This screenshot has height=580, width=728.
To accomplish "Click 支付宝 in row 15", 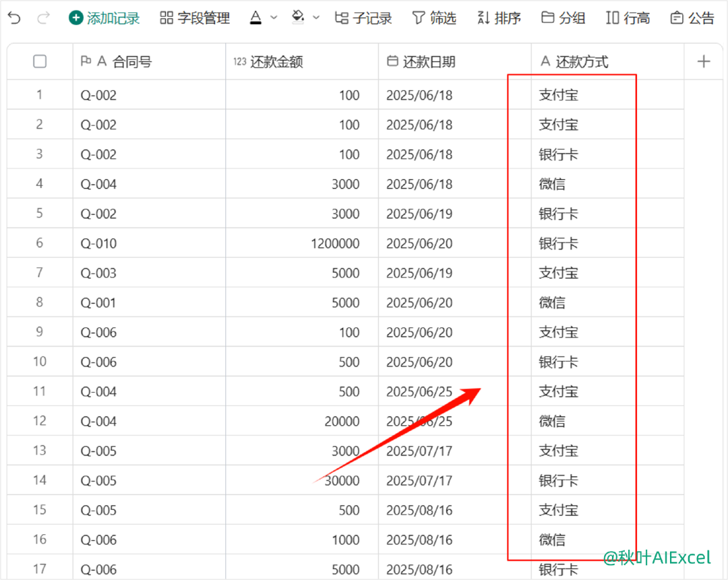I will pyautogui.click(x=607, y=510).
